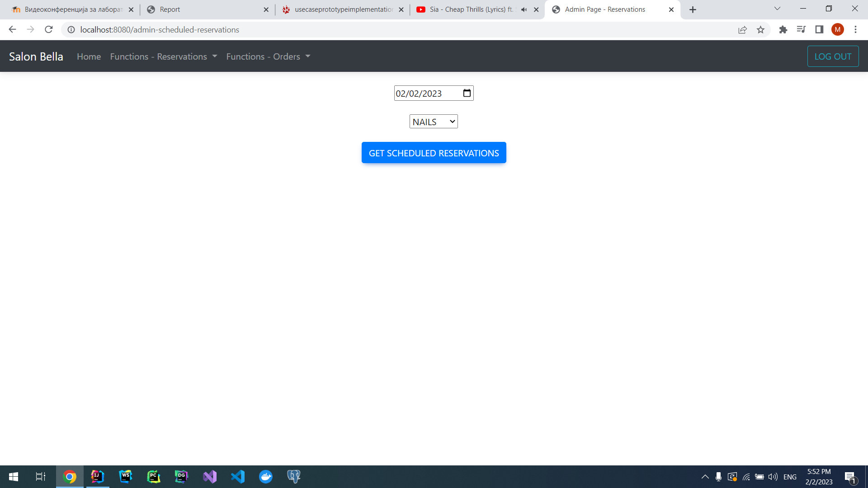Viewport: 868px width, 488px height.
Task: Click the share page icon in address bar
Action: (742, 30)
